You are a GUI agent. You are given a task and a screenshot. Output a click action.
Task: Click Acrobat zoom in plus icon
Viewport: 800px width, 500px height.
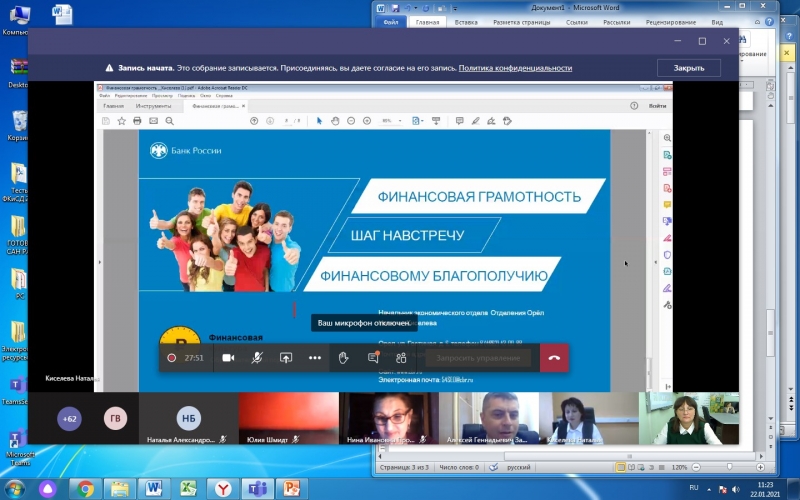367,121
